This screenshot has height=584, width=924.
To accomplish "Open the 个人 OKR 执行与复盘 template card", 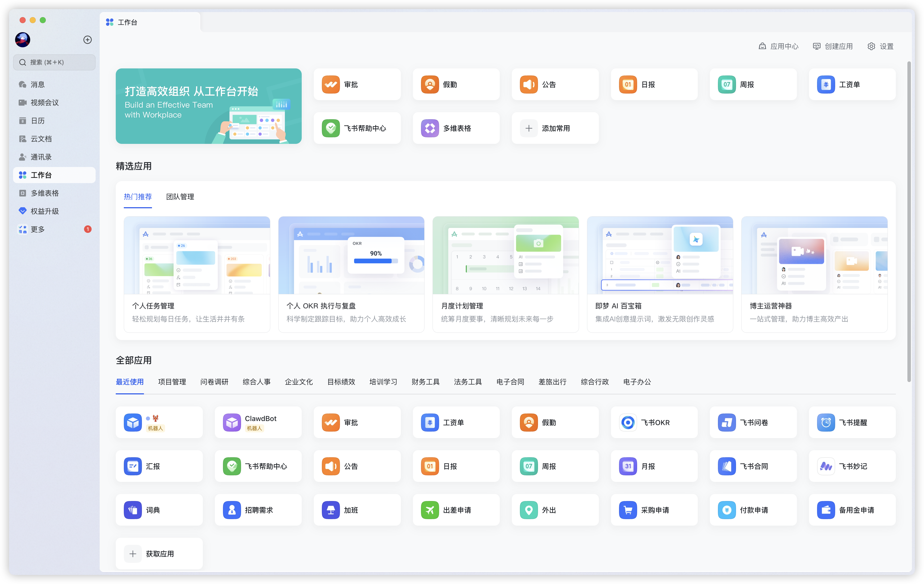I will click(x=351, y=274).
